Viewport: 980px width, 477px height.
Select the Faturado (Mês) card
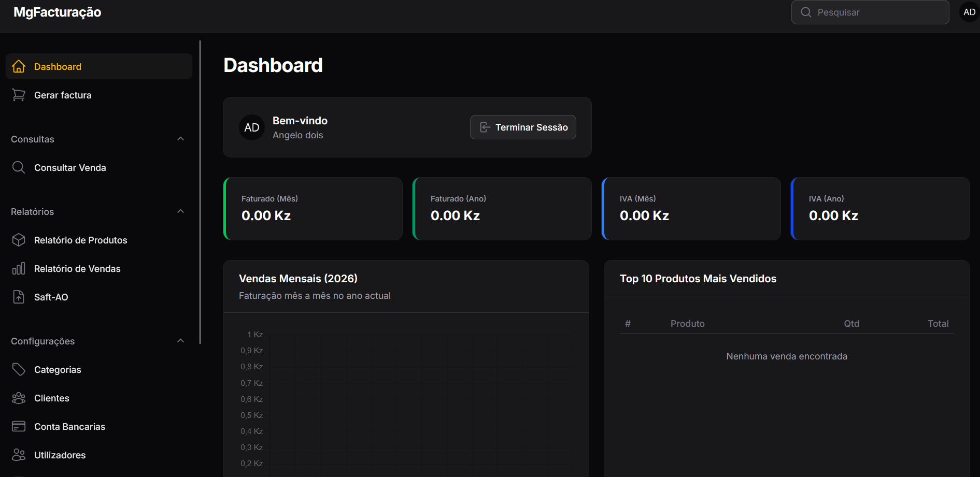click(313, 209)
